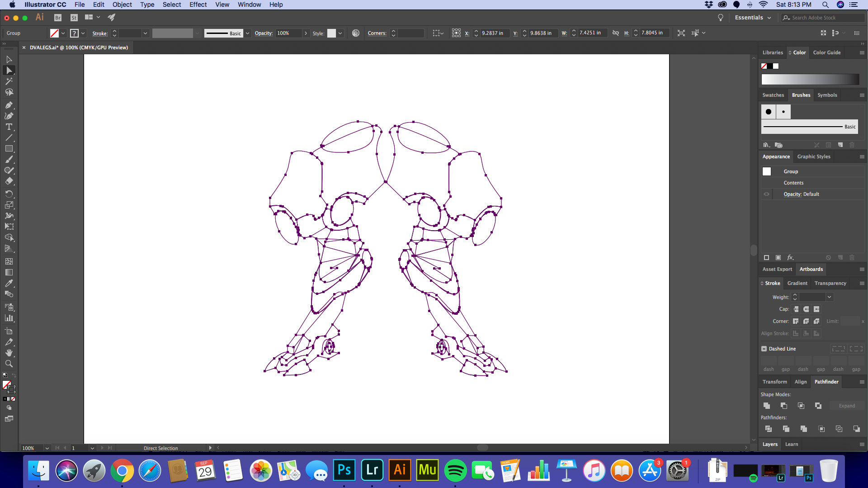Select the Magic Wand tool
868x488 pixels.
tap(9, 81)
